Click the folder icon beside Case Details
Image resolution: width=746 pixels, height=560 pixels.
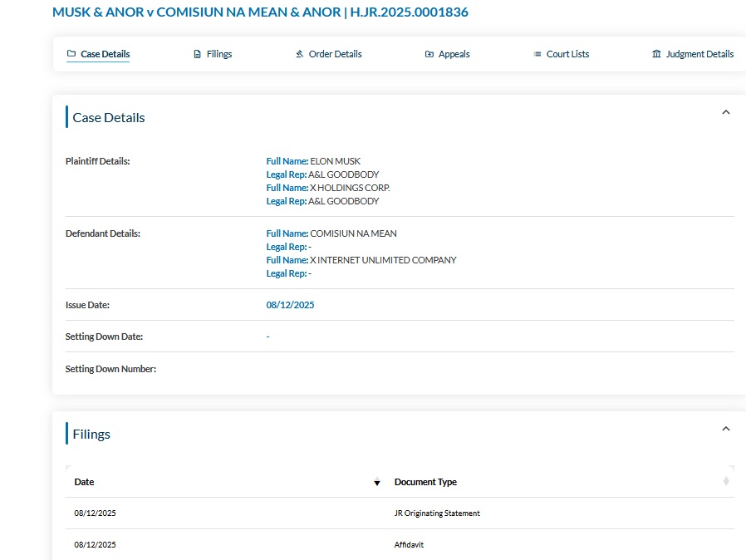[x=71, y=54]
